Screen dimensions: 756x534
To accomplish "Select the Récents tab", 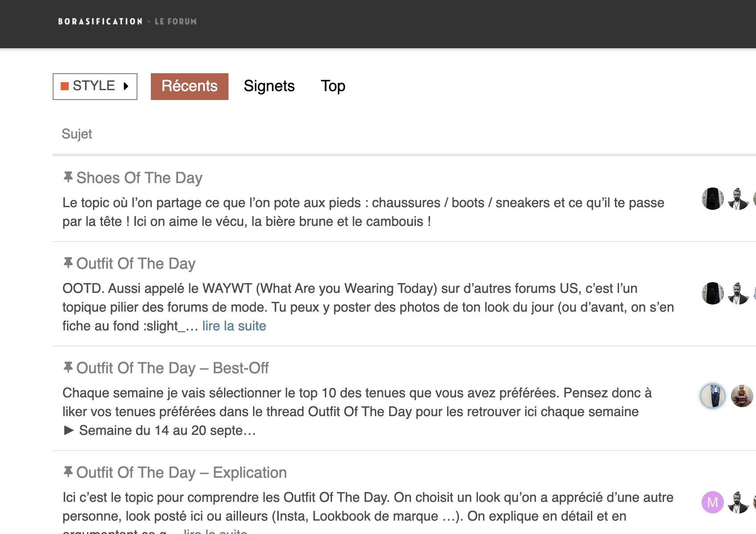I will click(190, 86).
